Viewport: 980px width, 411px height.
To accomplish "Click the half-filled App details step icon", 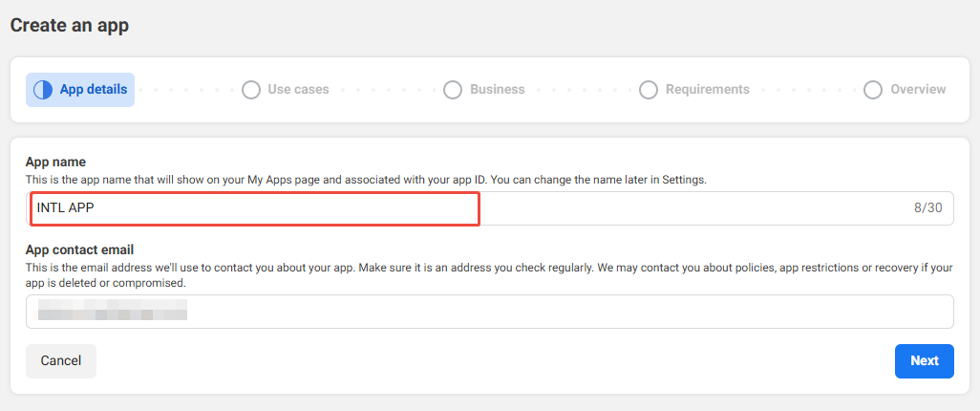I will point(43,90).
